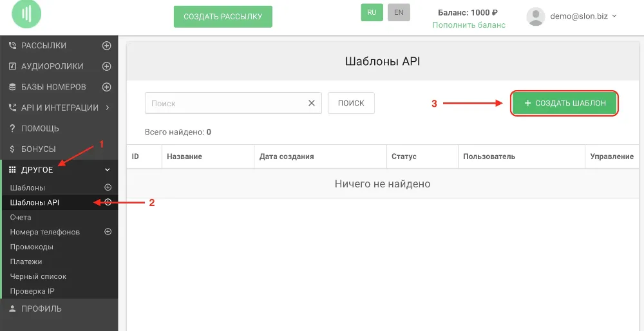Clear the search field with X icon
644x331 pixels.
tap(312, 103)
